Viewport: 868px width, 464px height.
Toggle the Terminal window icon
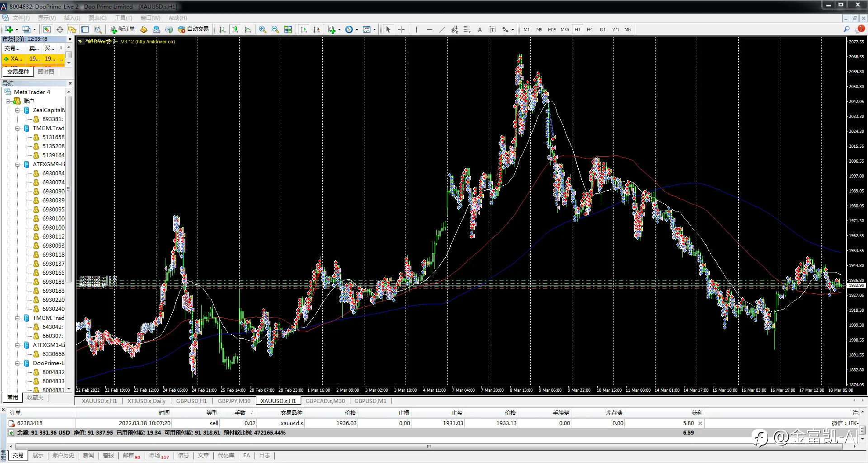85,29
